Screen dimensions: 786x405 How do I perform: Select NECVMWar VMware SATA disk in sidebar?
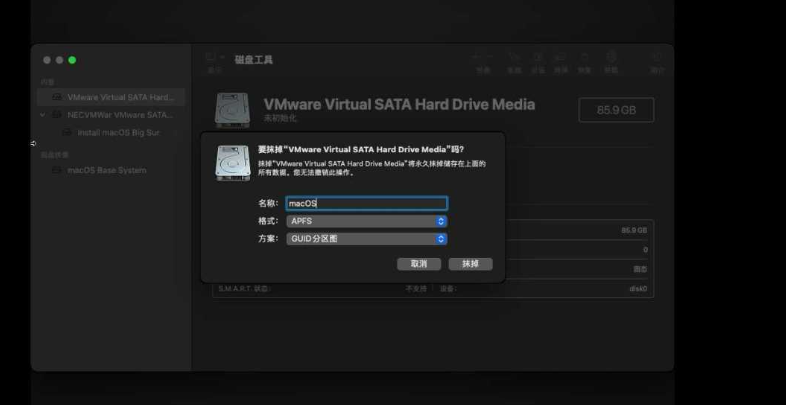111,115
